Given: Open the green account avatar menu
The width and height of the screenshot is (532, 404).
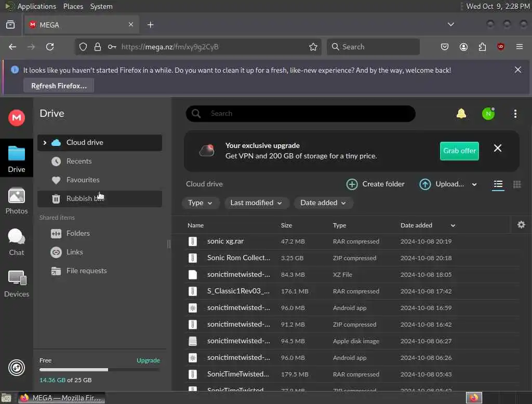Looking at the screenshot, I should tap(488, 114).
